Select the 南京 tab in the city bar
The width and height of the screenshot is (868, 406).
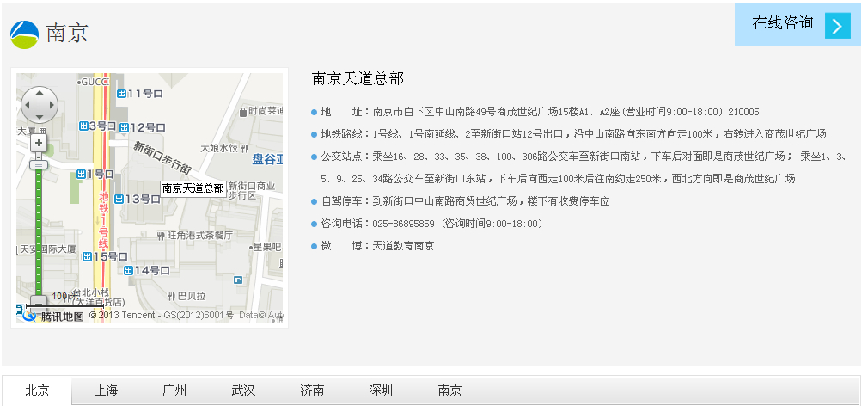click(x=449, y=391)
